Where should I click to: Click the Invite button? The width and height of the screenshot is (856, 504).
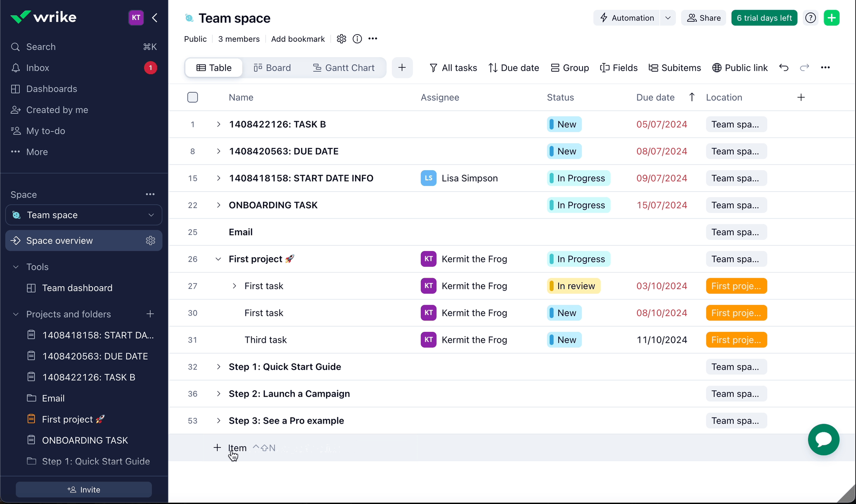(x=84, y=490)
